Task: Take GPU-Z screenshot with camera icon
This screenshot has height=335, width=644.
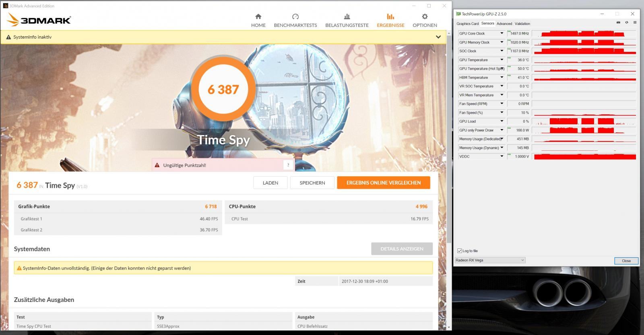Action: [x=618, y=23]
